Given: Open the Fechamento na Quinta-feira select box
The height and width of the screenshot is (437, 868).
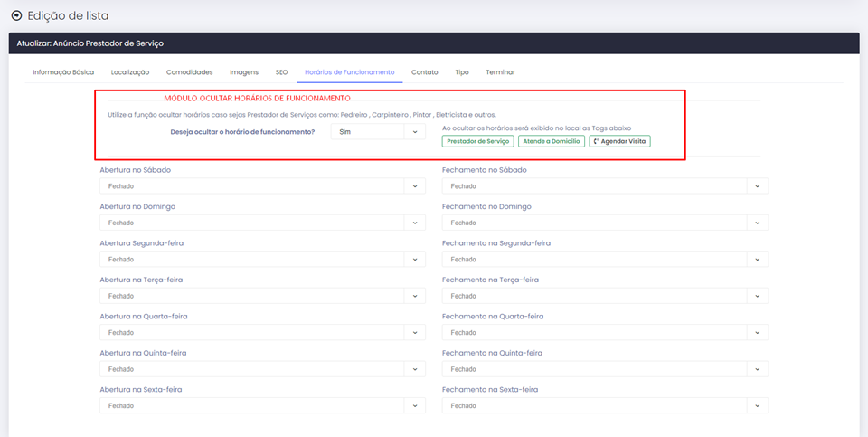Looking at the screenshot, I should tap(605, 369).
